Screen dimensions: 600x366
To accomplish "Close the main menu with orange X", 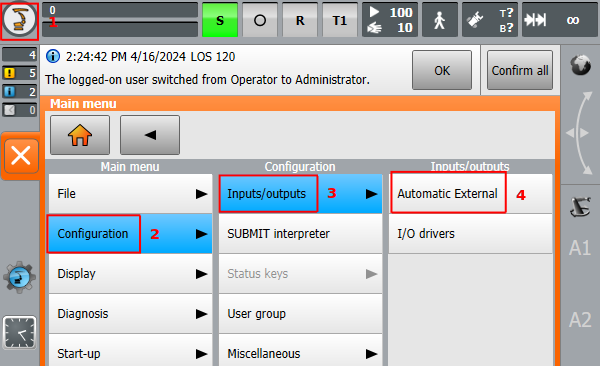I will pyautogui.click(x=21, y=156).
